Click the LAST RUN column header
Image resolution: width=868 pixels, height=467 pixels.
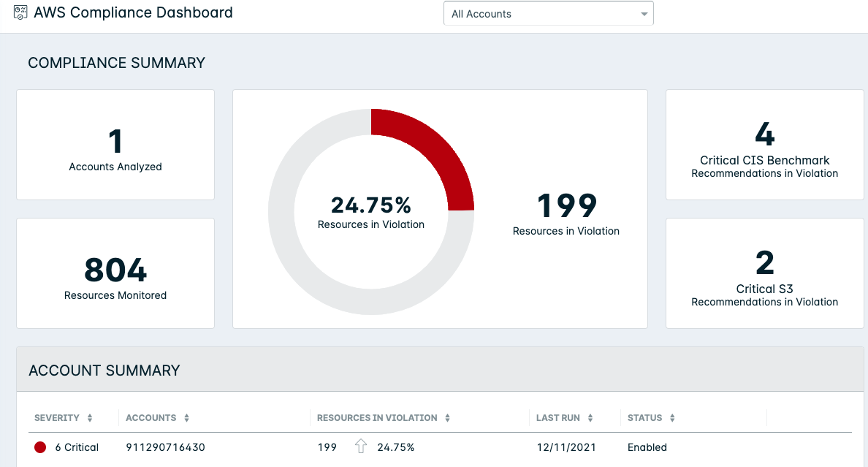click(558, 418)
